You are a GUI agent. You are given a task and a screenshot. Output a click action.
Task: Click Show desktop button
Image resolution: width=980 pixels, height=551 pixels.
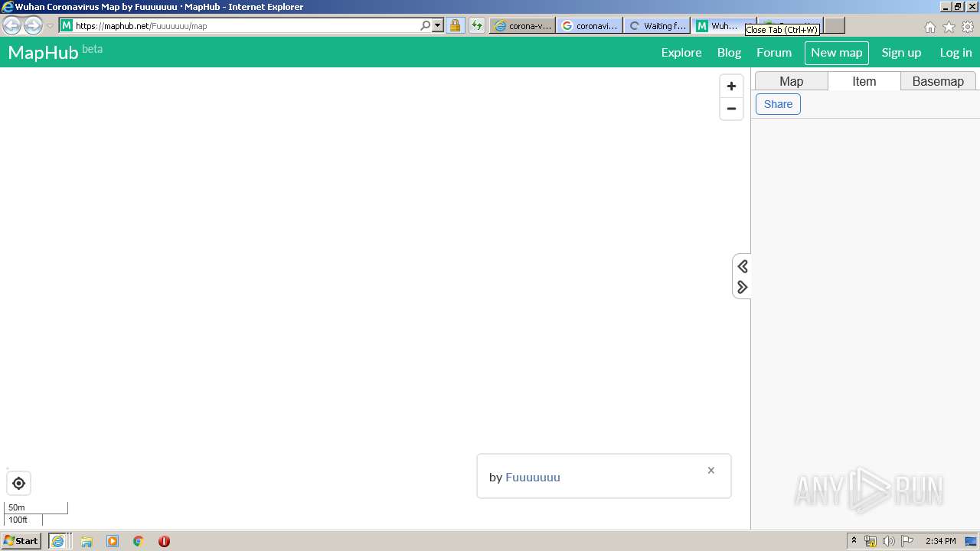coord(971,541)
